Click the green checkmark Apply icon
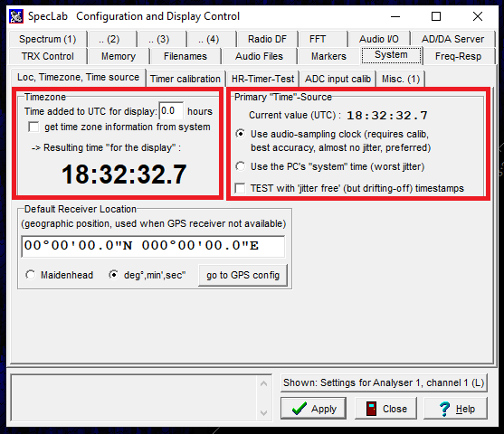The width and height of the screenshot is (504, 434). 299,409
